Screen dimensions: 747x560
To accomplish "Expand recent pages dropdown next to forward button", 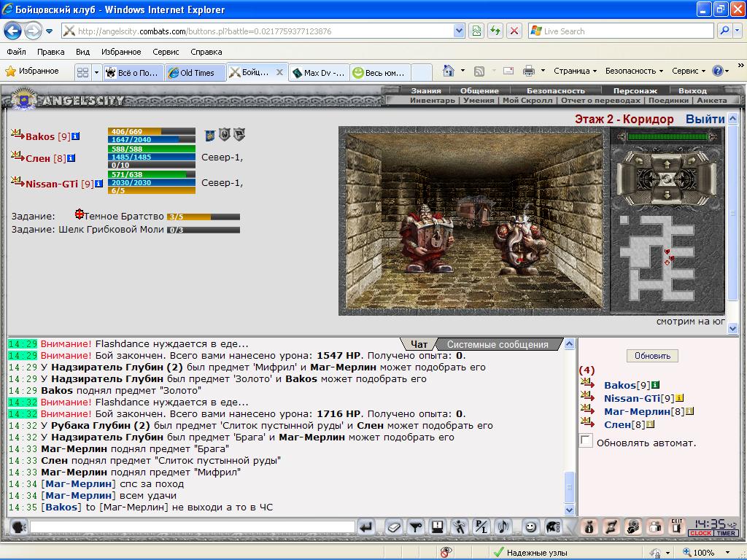I will pos(49,31).
